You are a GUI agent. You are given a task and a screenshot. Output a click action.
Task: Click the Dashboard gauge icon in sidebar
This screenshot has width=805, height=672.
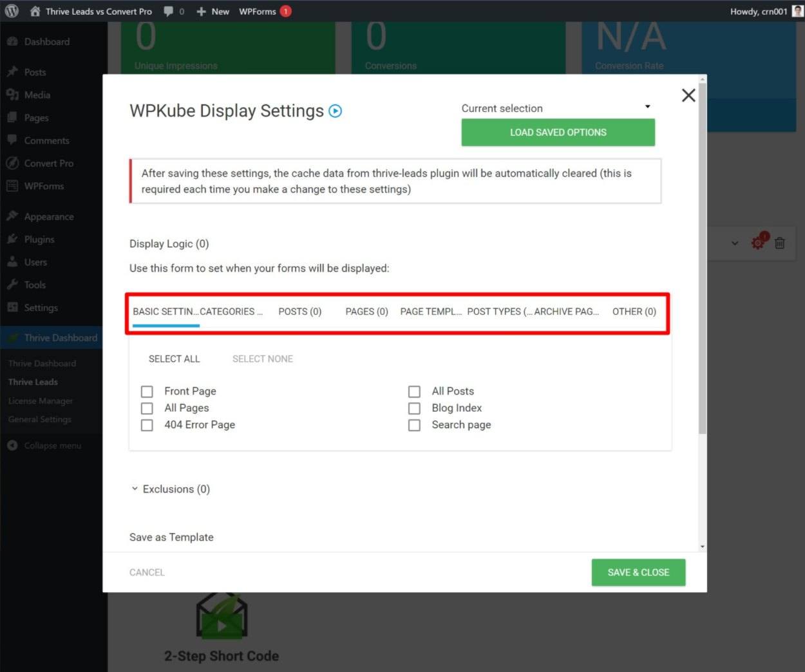click(x=12, y=42)
